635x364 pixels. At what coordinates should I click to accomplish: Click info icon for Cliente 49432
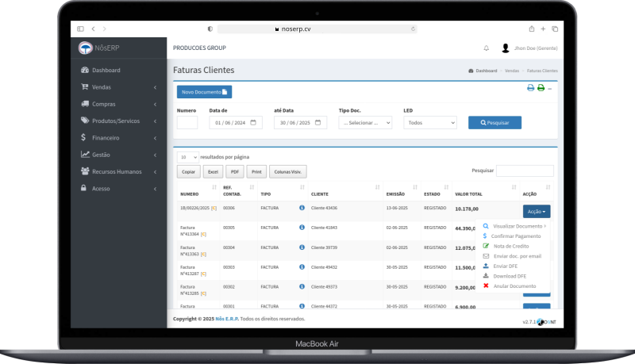302,267
